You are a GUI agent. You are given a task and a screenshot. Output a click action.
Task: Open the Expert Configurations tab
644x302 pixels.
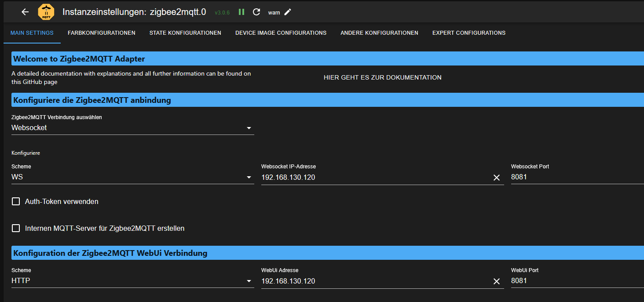(469, 33)
